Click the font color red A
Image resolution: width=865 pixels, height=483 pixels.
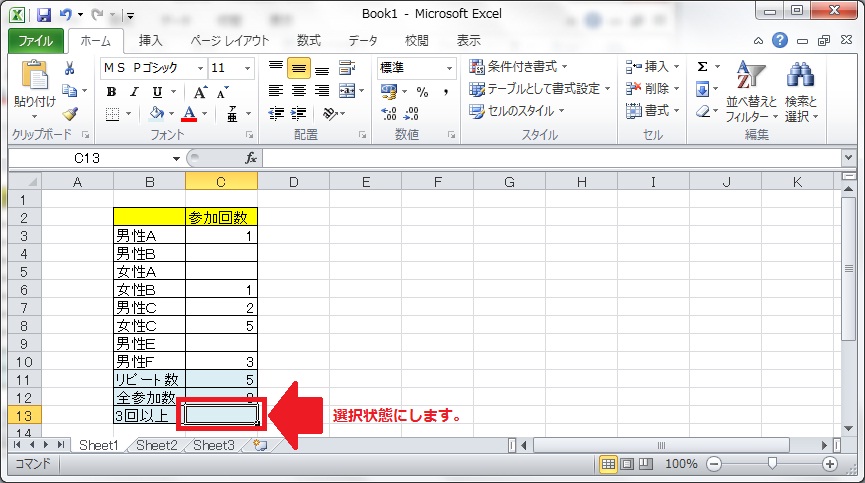[x=189, y=114]
